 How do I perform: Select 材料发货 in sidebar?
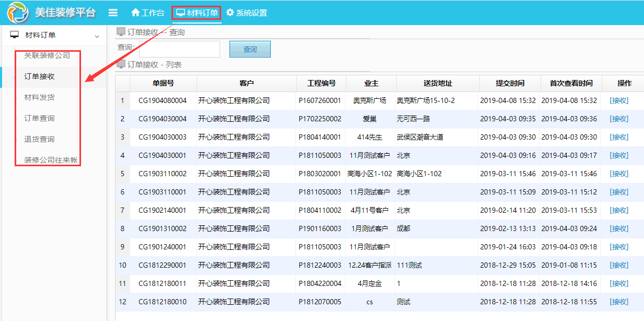[39, 97]
